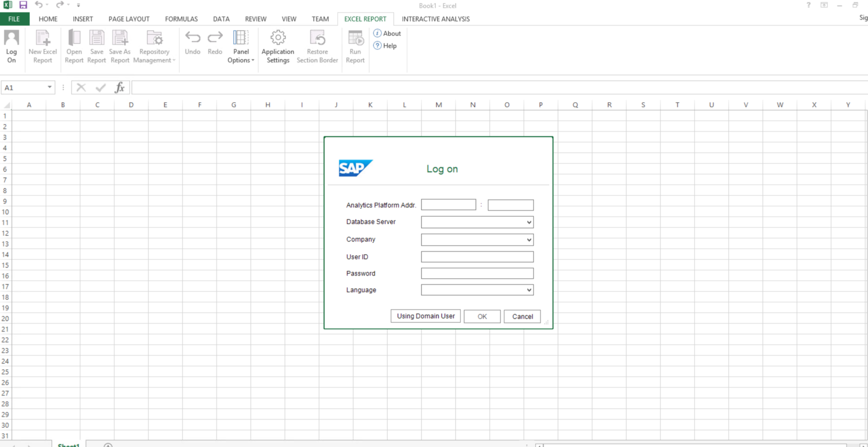Open the Formulas ribbon tab
868x447 pixels.
point(181,19)
